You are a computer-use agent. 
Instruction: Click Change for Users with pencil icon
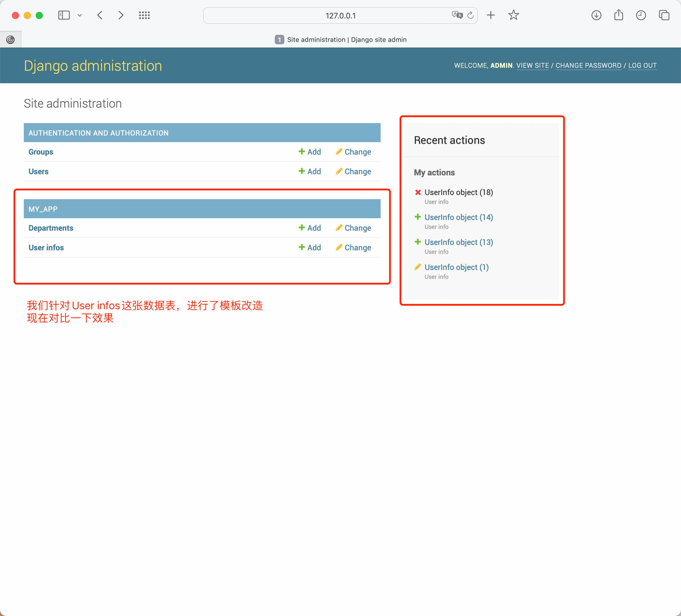(x=353, y=172)
